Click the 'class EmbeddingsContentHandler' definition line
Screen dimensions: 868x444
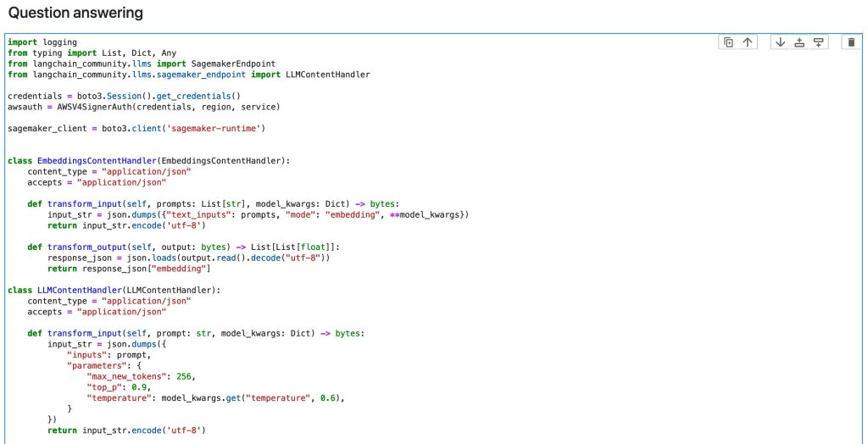[x=149, y=160]
